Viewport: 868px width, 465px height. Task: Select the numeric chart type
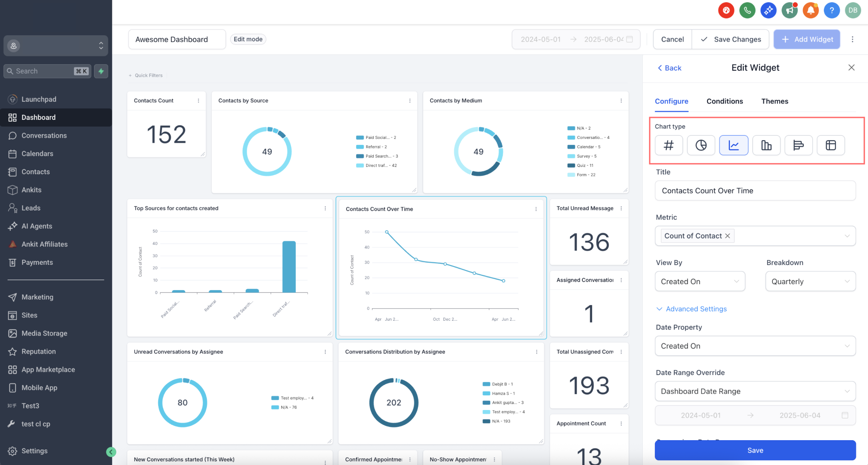point(668,145)
